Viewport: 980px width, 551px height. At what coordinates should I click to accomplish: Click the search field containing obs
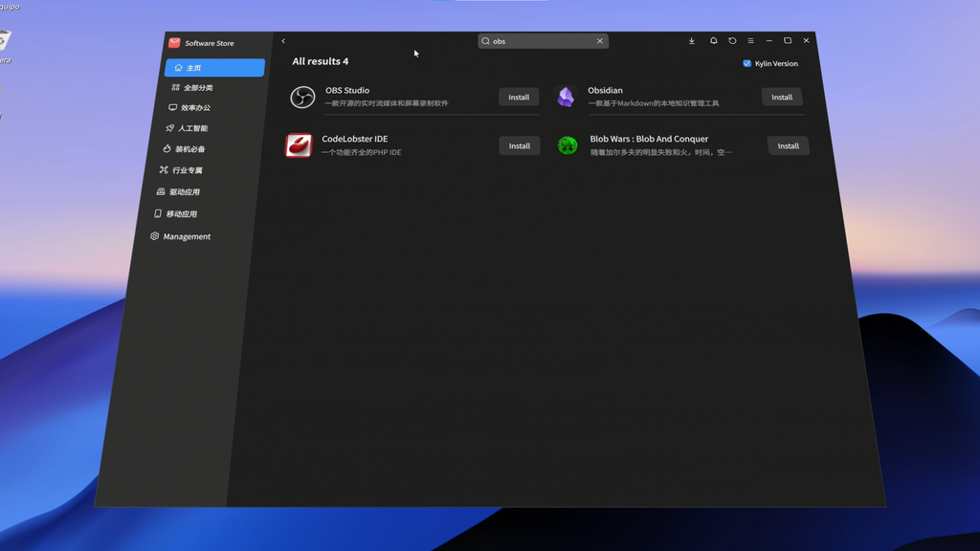[x=544, y=41]
